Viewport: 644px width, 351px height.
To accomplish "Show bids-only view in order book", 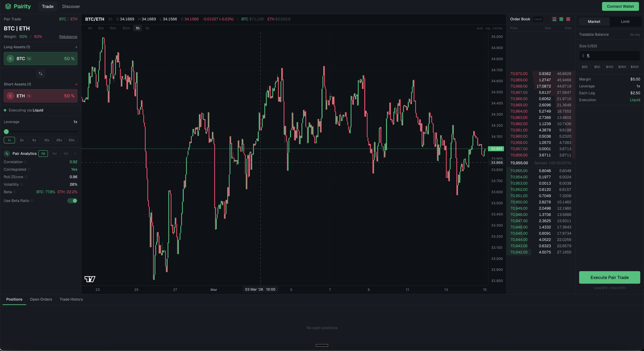I will tap(561, 19).
